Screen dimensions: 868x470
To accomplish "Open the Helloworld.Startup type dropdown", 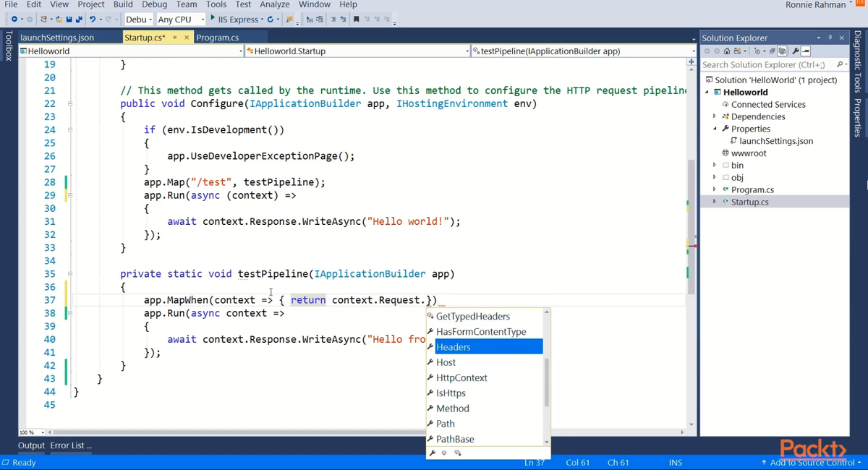I will tap(358, 51).
